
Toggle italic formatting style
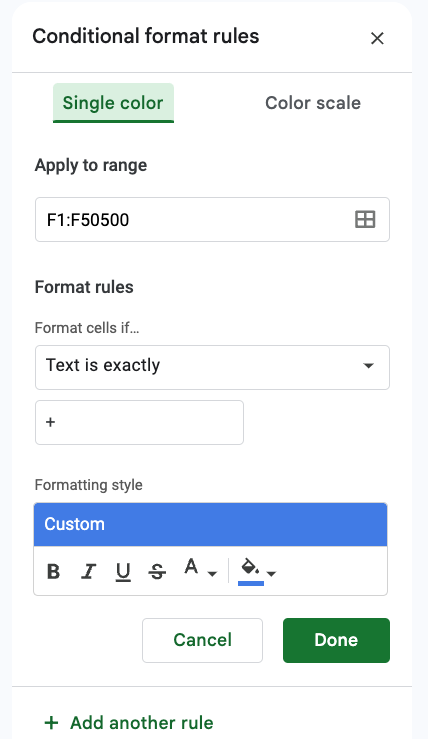[88, 572]
